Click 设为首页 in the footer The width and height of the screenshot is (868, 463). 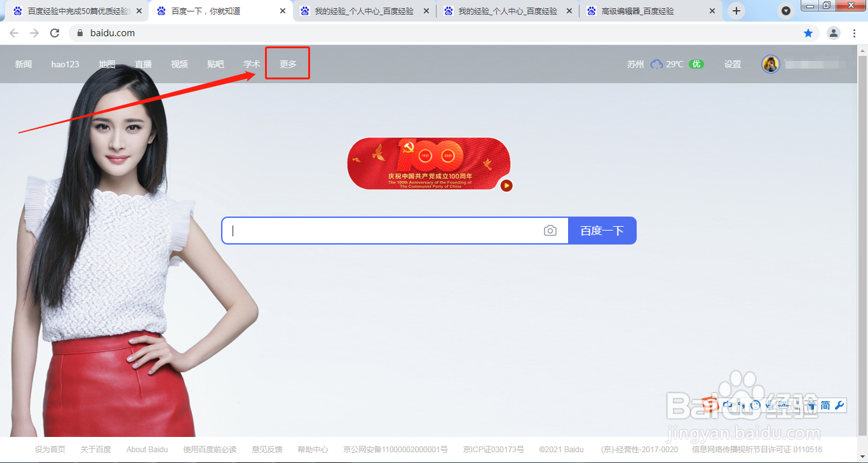pyautogui.click(x=50, y=450)
